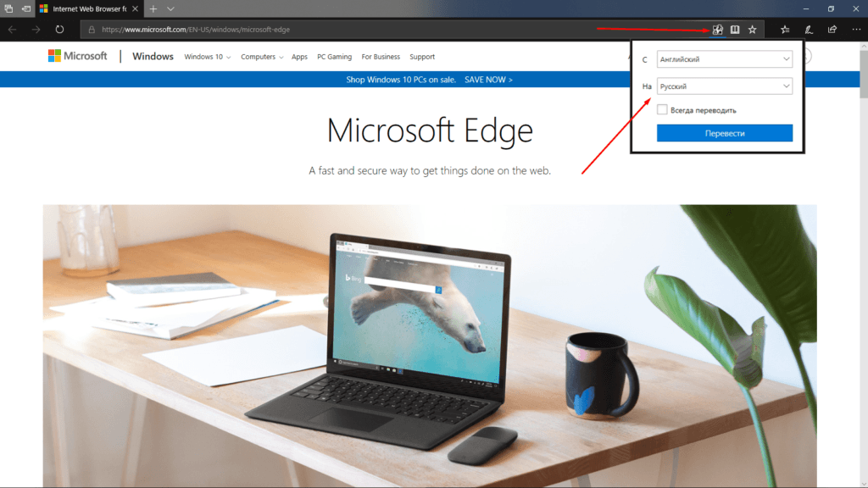Open a new browser tab
The width and height of the screenshot is (868, 488).
(152, 8)
